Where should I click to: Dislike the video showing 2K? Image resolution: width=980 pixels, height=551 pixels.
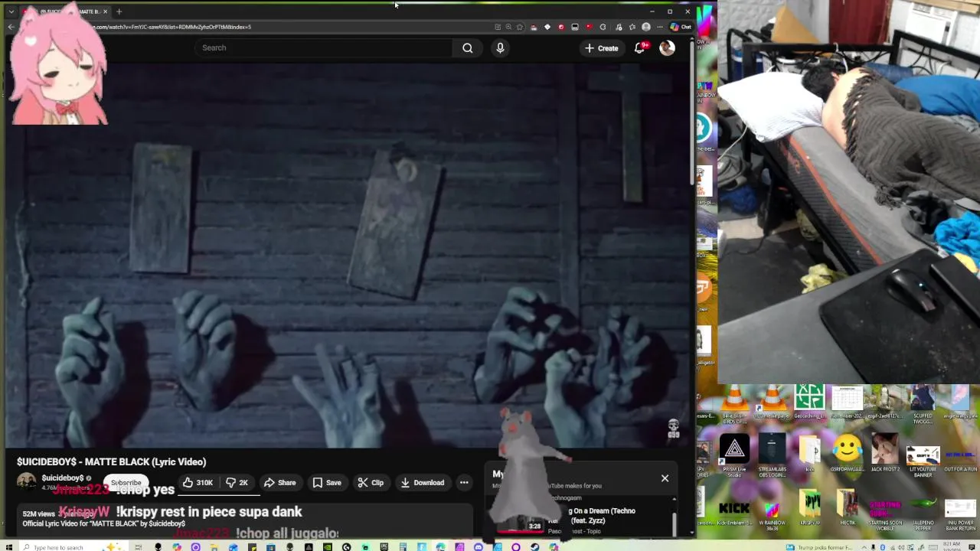pos(237,483)
